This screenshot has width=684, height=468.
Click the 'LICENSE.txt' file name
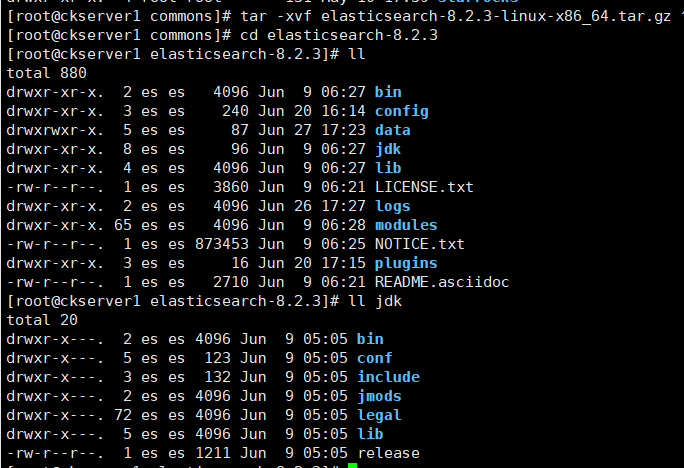(424, 187)
